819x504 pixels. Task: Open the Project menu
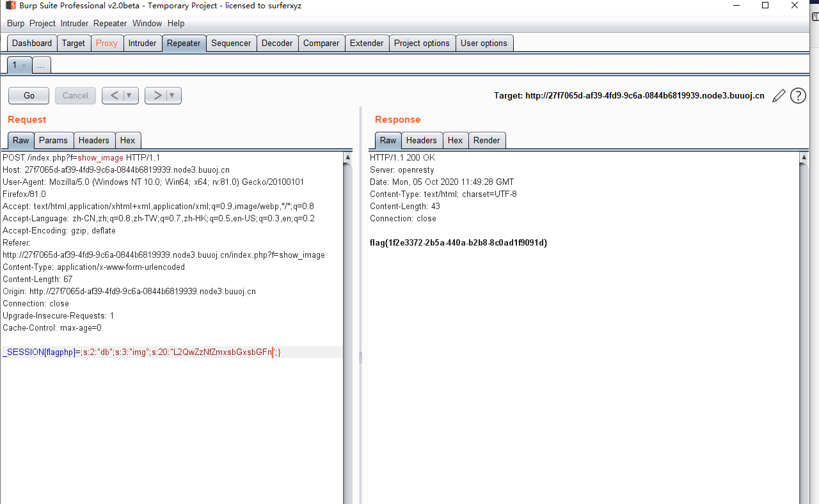point(42,23)
